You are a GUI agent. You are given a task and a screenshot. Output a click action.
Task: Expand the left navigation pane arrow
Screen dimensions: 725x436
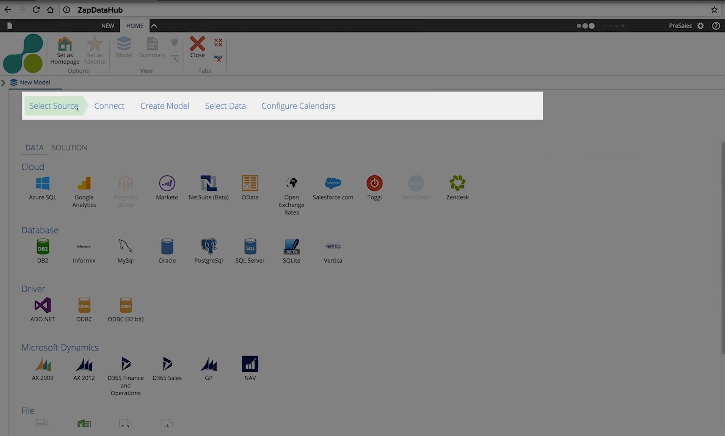(x=3, y=83)
